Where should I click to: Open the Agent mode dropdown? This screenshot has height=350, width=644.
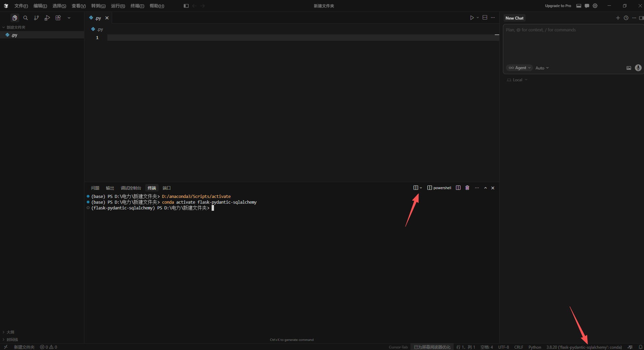coord(519,68)
